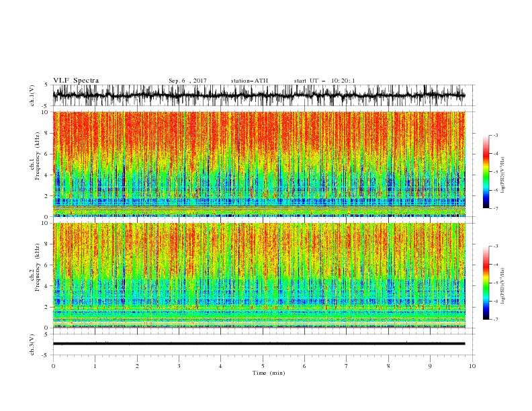Screen dimensions: 532x411
Task: Click the time axis tick label "5"
Action: 263,366
